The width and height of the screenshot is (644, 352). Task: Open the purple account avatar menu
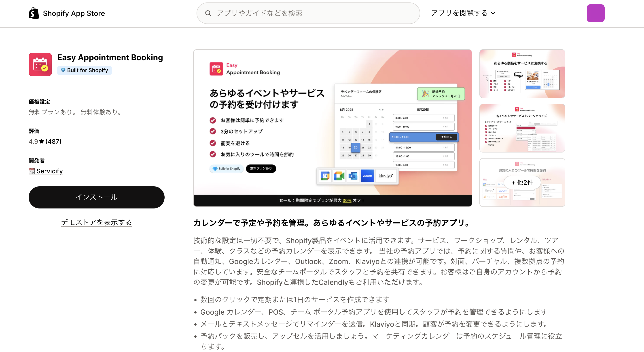coord(595,13)
